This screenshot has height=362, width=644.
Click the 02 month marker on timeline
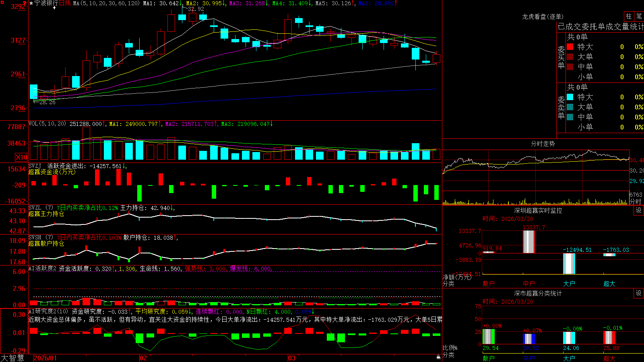tap(143, 358)
